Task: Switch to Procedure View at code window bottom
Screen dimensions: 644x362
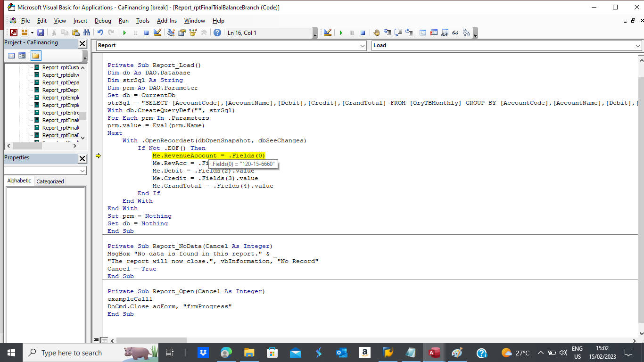Action: [97, 340]
